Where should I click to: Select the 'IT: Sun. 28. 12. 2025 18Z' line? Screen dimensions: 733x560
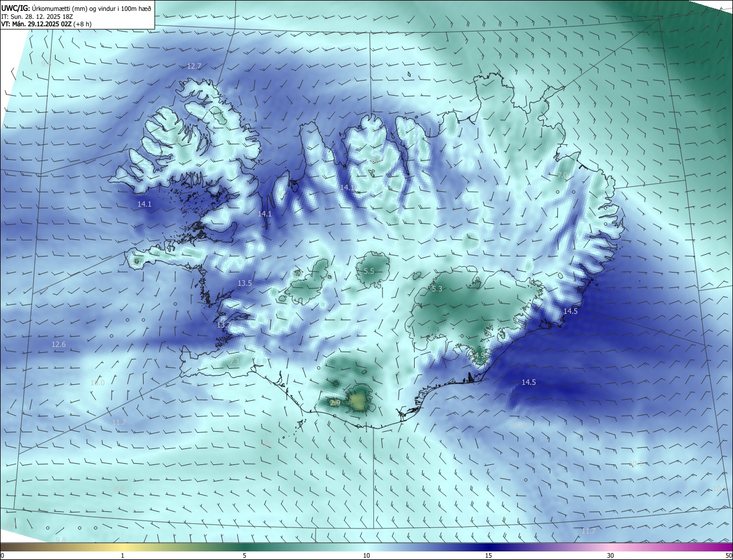click(x=36, y=17)
